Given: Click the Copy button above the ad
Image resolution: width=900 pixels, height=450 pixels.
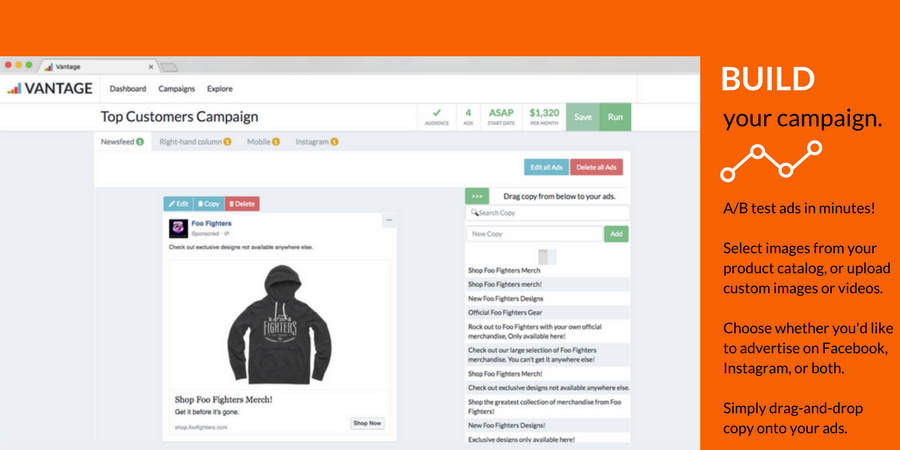Looking at the screenshot, I should (x=209, y=204).
